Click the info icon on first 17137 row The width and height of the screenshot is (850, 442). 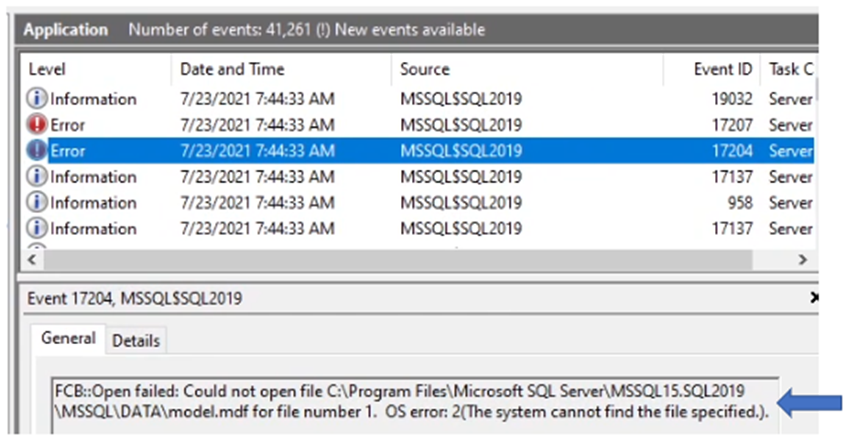click(x=38, y=177)
